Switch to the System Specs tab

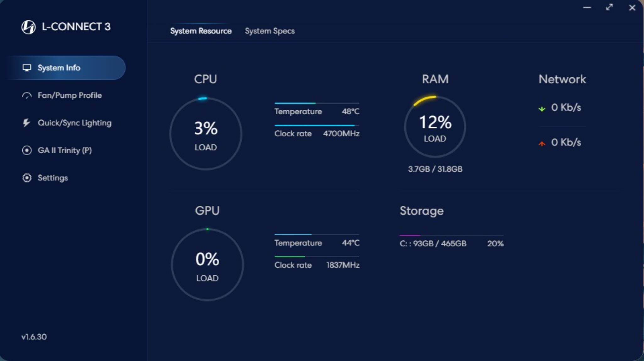(x=270, y=31)
